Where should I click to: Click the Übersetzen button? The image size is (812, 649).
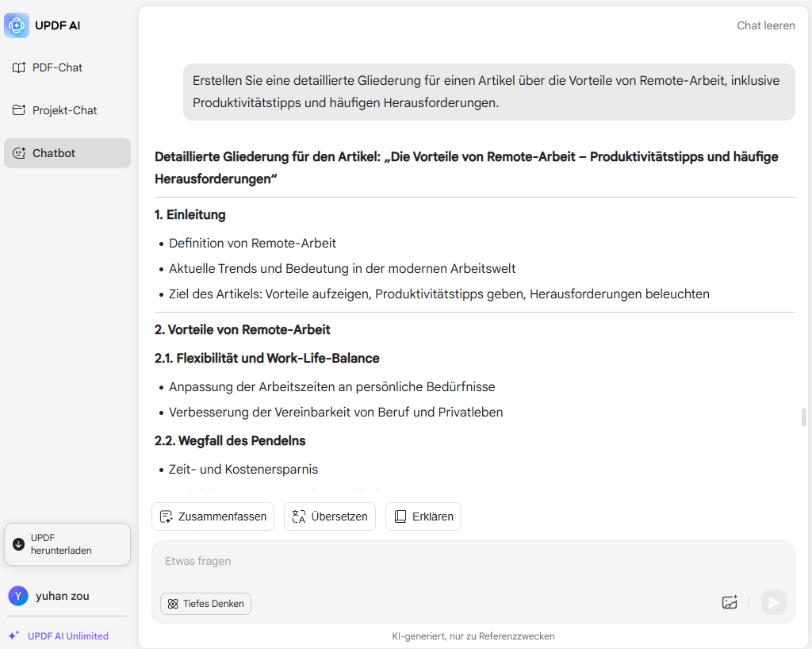point(330,517)
